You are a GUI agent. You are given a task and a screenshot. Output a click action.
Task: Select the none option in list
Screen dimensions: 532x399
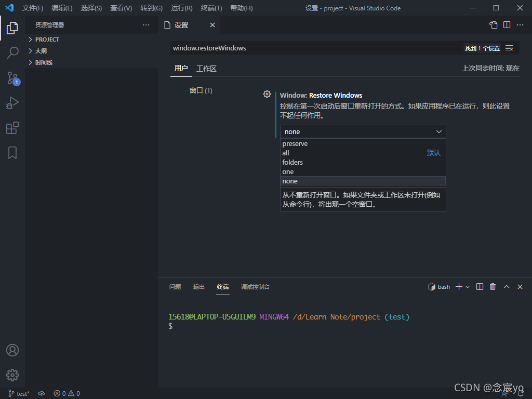[363, 181]
